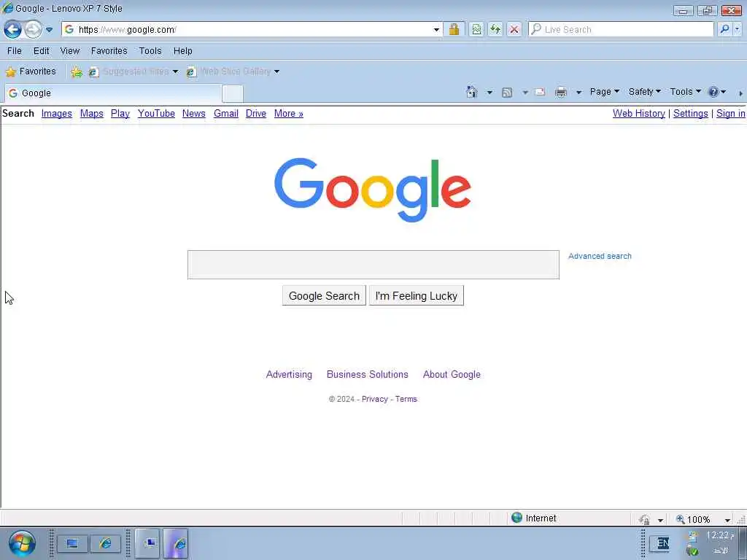Open the Edit menu
This screenshot has height=560, width=747.
pyautogui.click(x=41, y=51)
